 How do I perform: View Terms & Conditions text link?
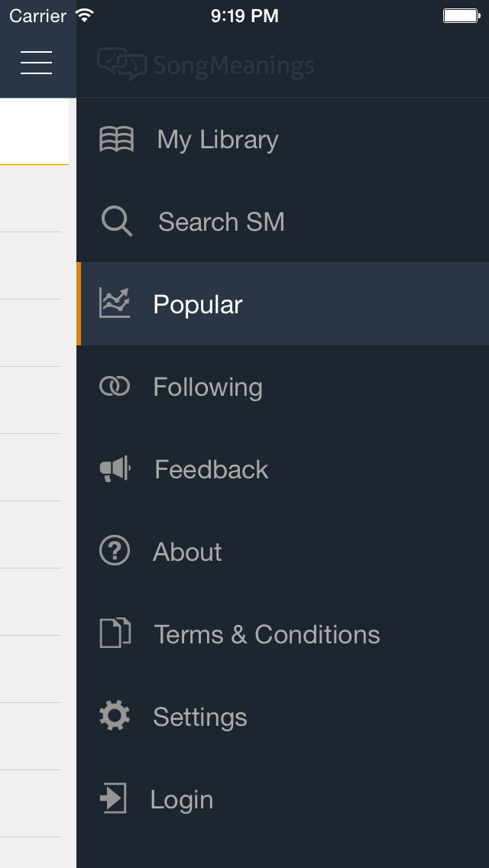(x=267, y=634)
